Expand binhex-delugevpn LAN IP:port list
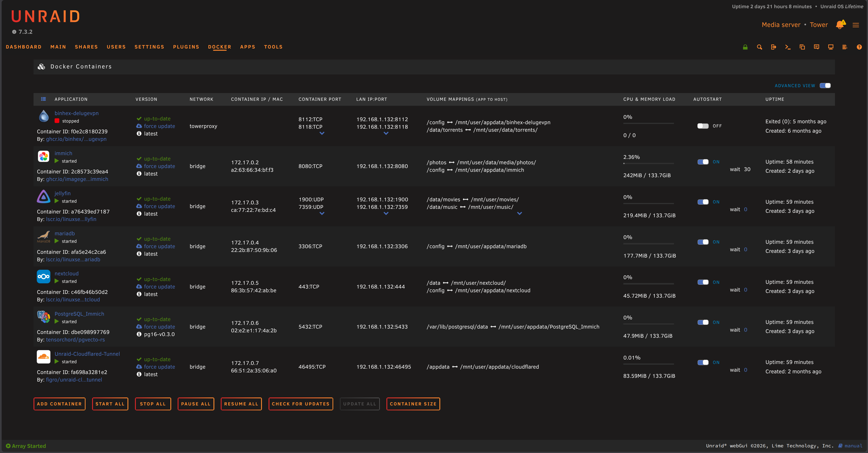Image resolution: width=868 pixels, height=453 pixels. (386, 134)
